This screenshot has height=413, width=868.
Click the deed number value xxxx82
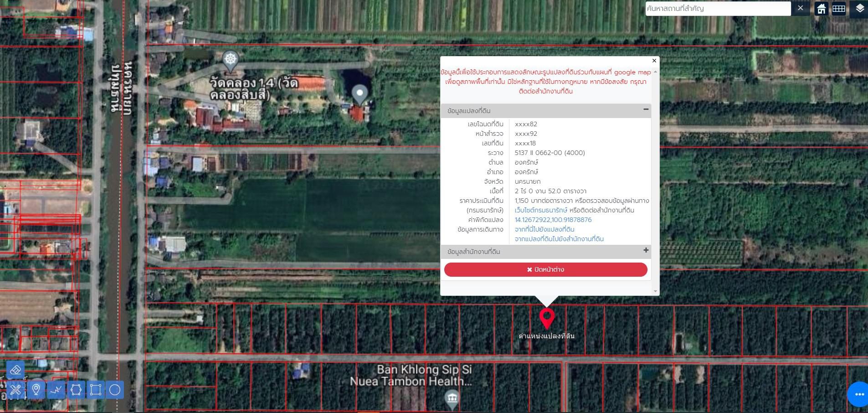pyautogui.click(x=526, y=124)
